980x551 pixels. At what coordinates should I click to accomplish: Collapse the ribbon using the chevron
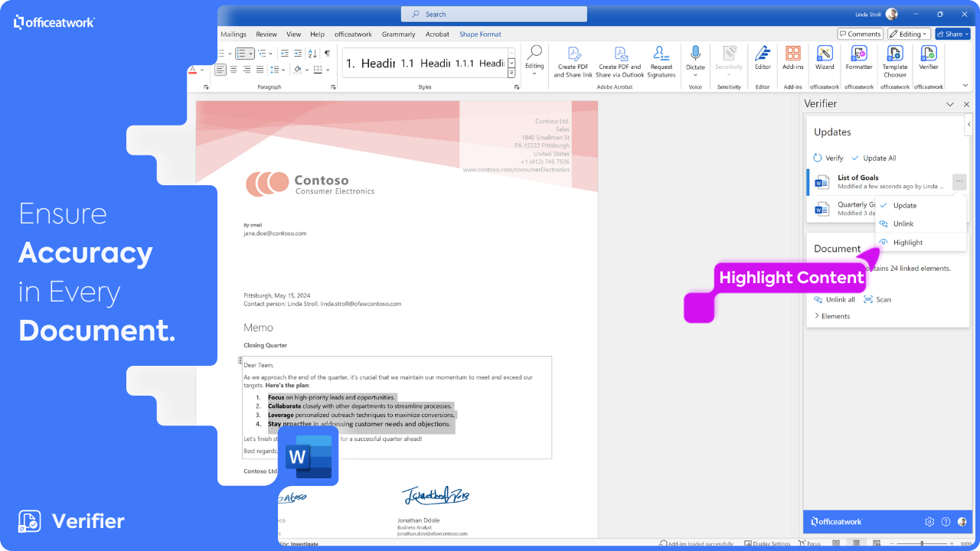964,86
